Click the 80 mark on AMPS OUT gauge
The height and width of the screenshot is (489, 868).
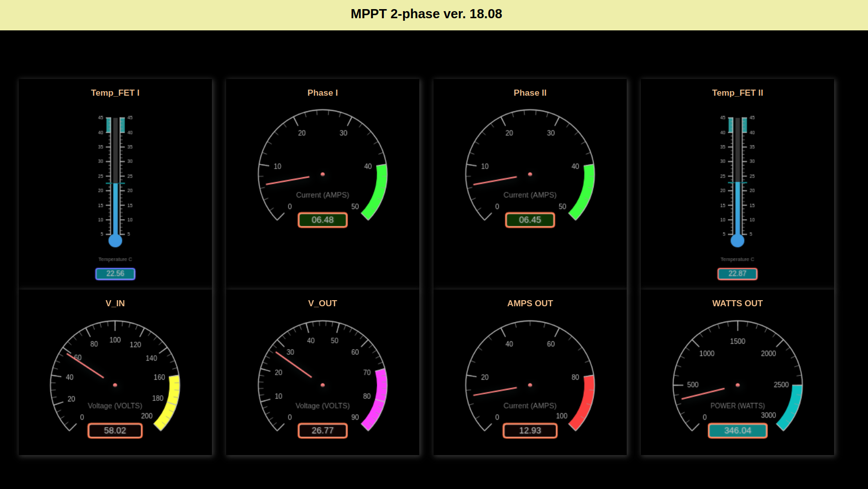(x=575, y=378)
